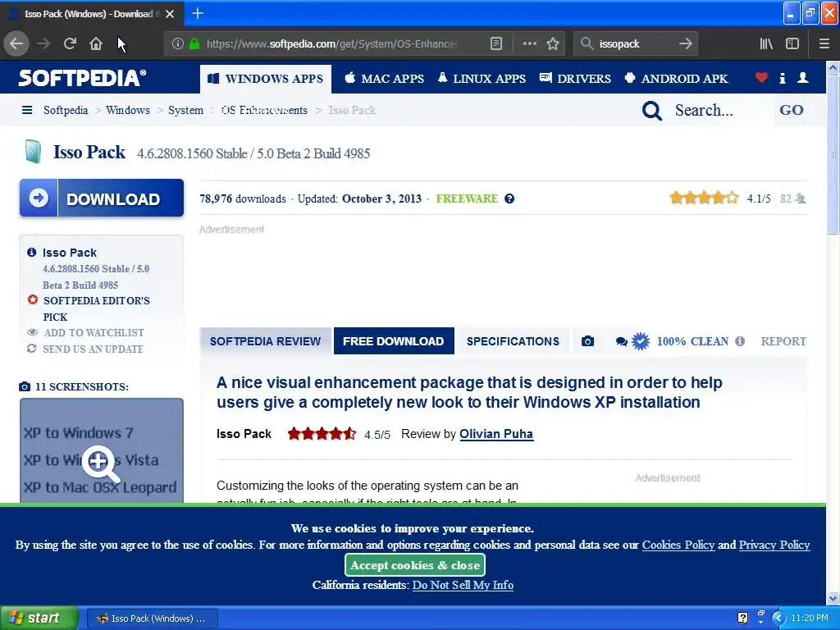The height and width of the screenshot is (630, 840).
Task: Go to System breadcrumb link
Action: click(x=185, y=110)
